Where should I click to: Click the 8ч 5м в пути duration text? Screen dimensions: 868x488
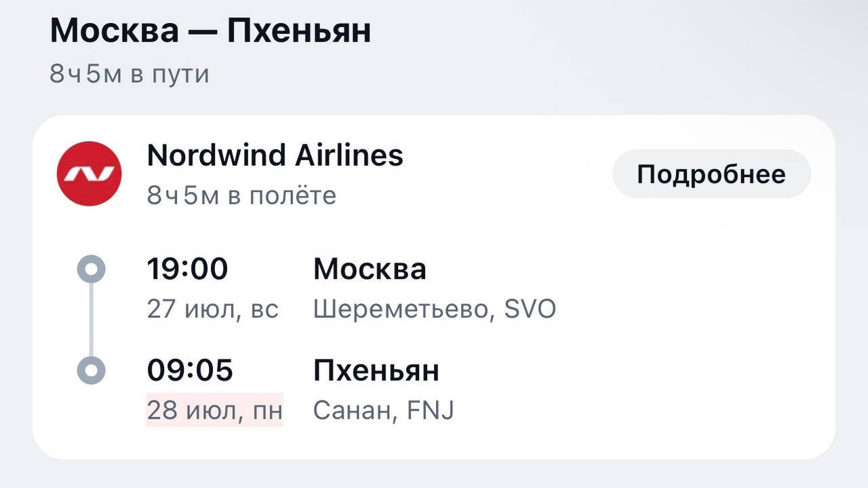tap(130, 74)
